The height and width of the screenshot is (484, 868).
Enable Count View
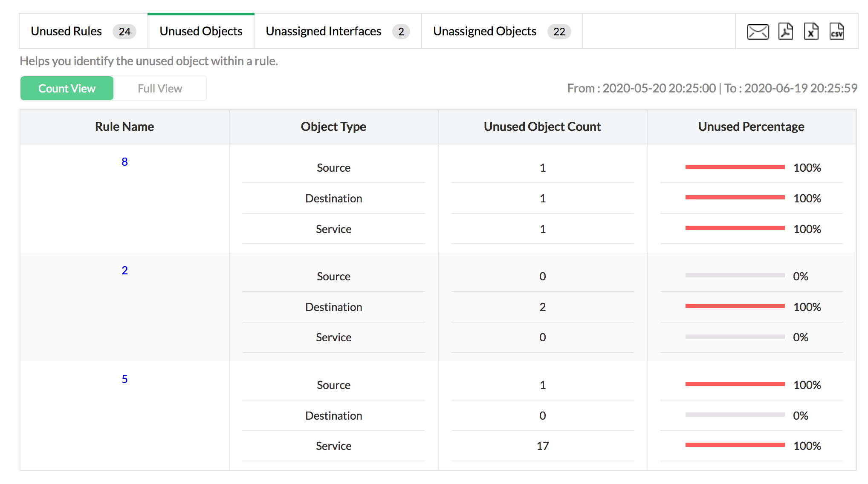(x=67, y=88)
